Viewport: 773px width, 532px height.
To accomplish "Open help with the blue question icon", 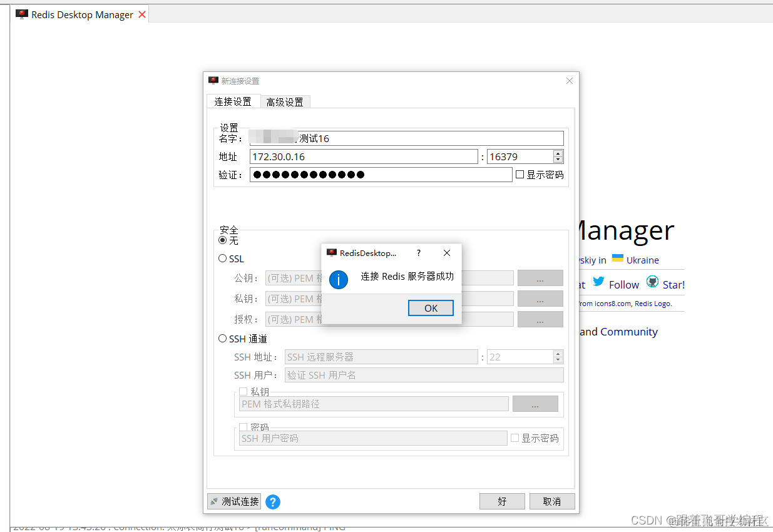I will click(273, 502).
